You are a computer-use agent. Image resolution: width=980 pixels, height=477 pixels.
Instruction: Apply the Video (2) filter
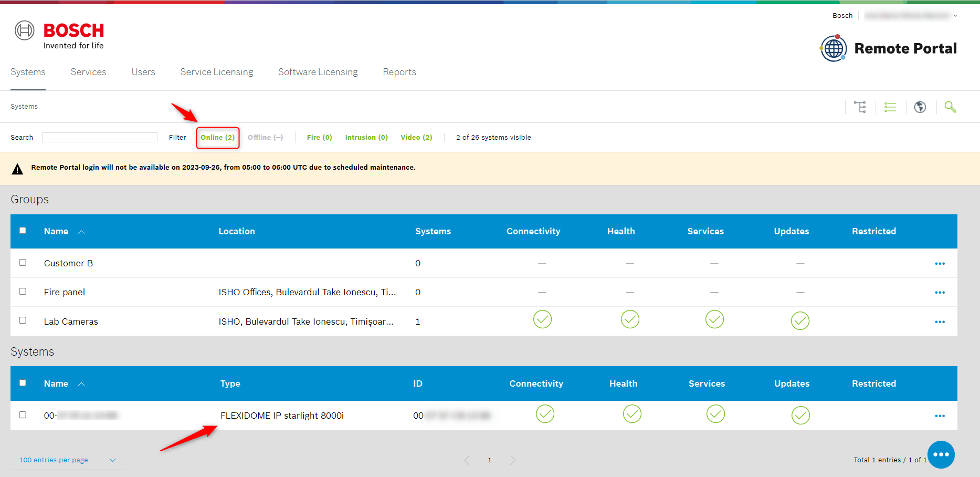point(416,138)
